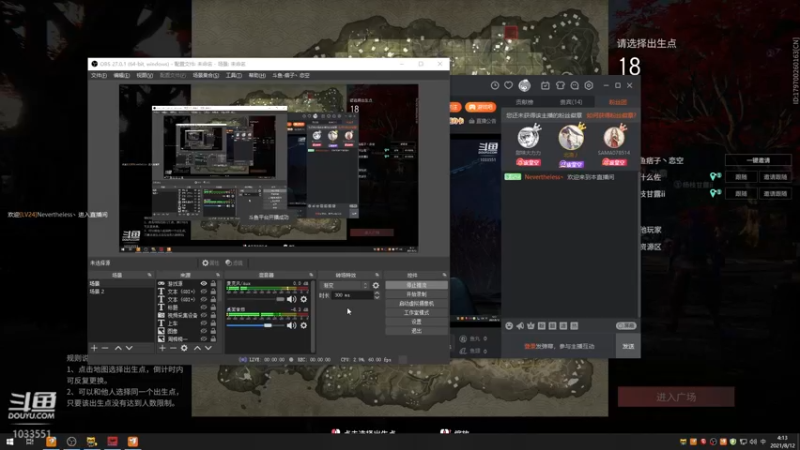Viewport: 800px width, 450px height.
Task: Remove the selected scene with minus icon
Action: (x=105, y=348)
